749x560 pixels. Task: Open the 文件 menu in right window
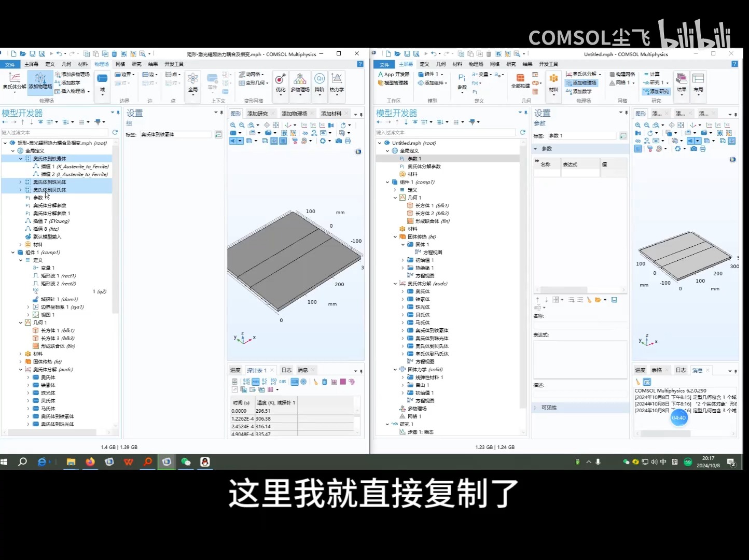[384, 64]
